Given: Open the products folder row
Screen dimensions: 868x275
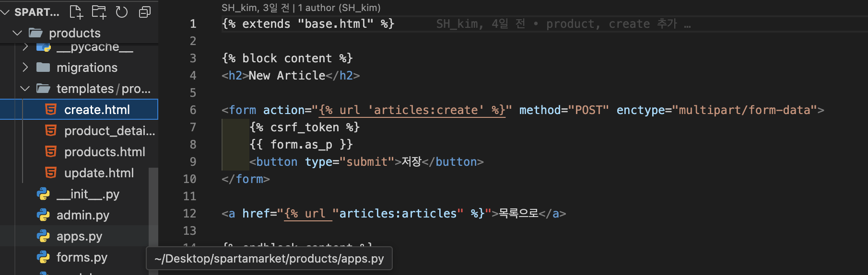Looking at the screenshot, I should [79, 33].
